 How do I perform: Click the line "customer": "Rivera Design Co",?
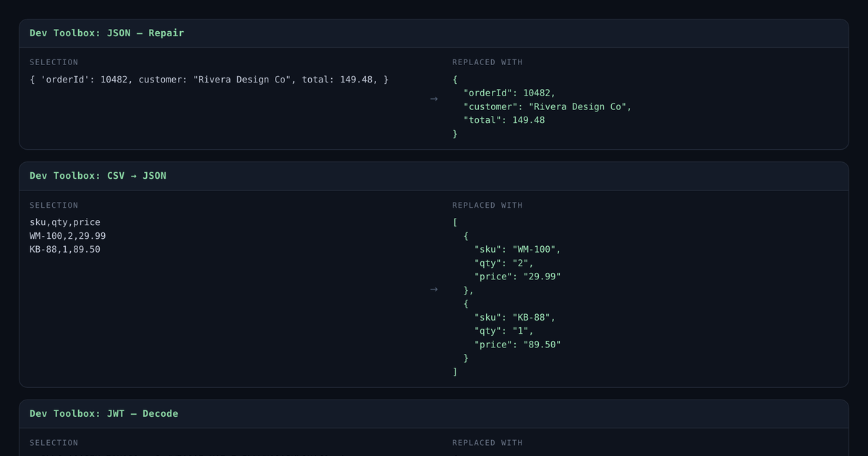click(x=548, y=106)
